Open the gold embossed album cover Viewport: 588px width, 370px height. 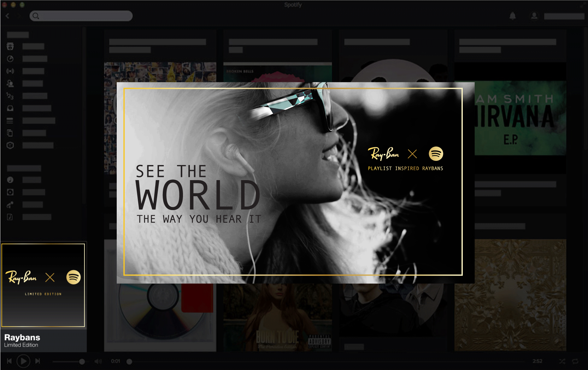tap(510, 295)
